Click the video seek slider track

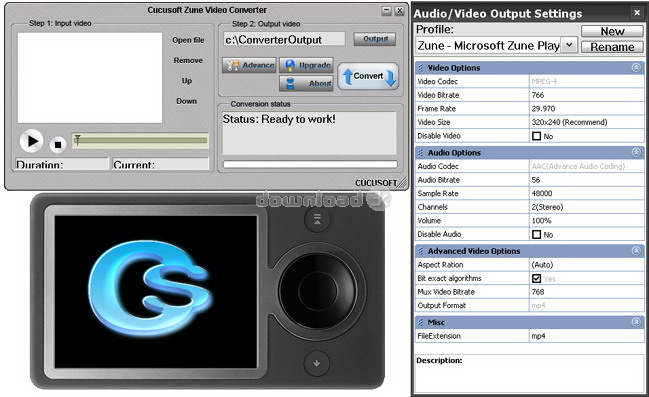pos(140,141)
